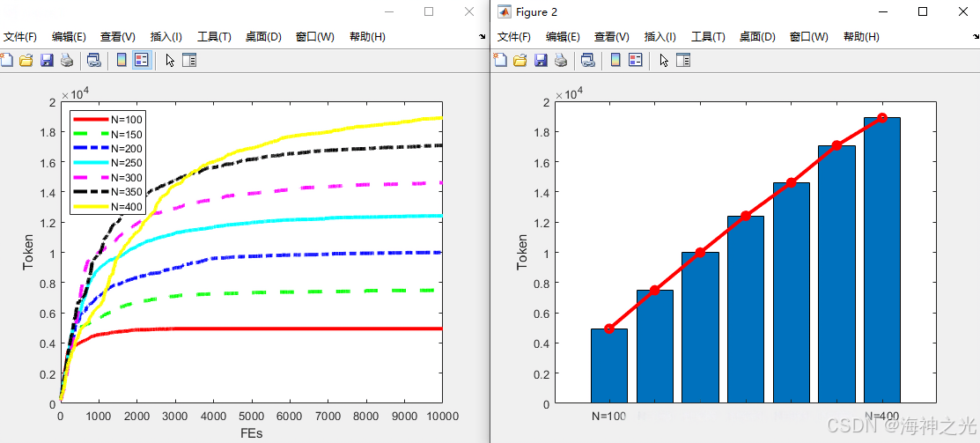The width and height of the screenshot is (980, 443).
Task: Click Token y-axis label in left plot
Action: pos(29,253)
